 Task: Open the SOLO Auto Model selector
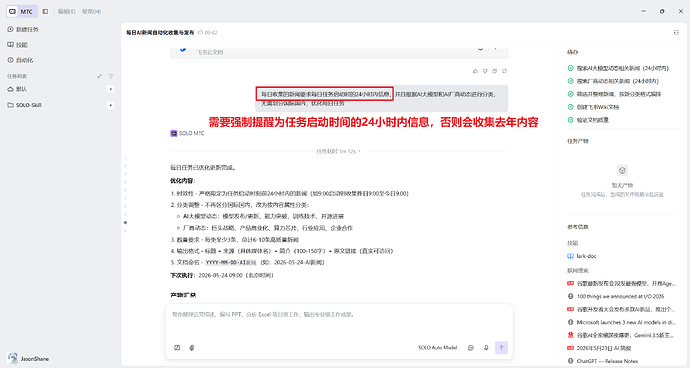click(437, 348)
